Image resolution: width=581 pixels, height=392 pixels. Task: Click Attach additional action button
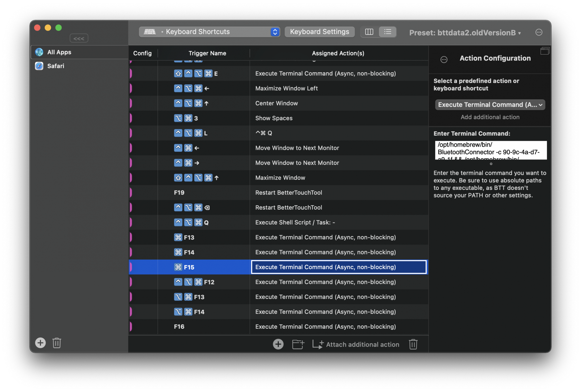click(x=356, y=344)
